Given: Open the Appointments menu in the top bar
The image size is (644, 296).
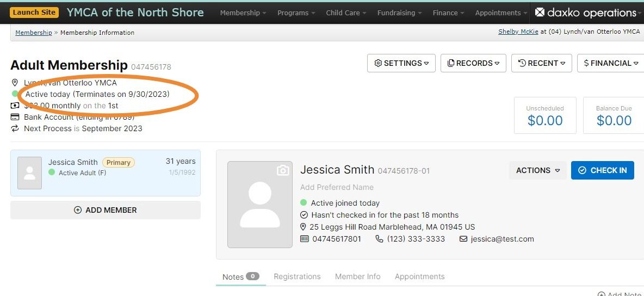Looking at the screenshot, I should point(501,13).
